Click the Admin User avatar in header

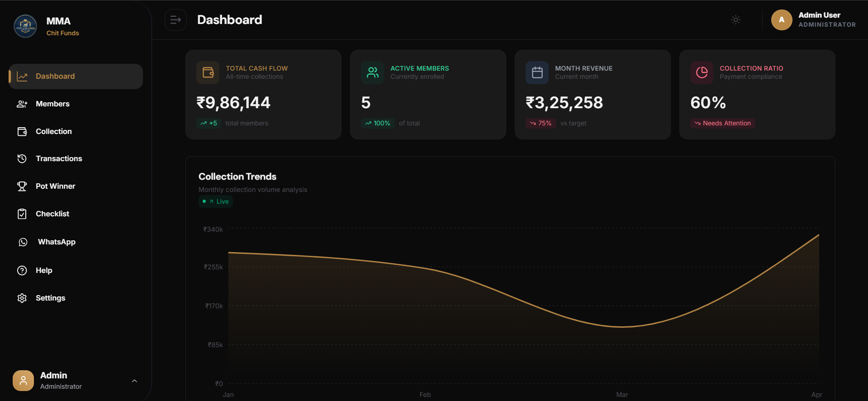pos(782,20)
